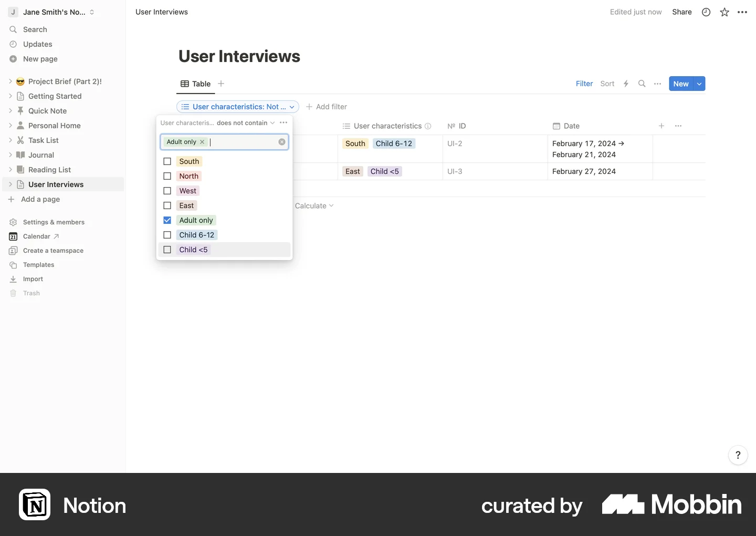Click the Sort button
This screenshot has height=536, width=756.
click(607, 84)
